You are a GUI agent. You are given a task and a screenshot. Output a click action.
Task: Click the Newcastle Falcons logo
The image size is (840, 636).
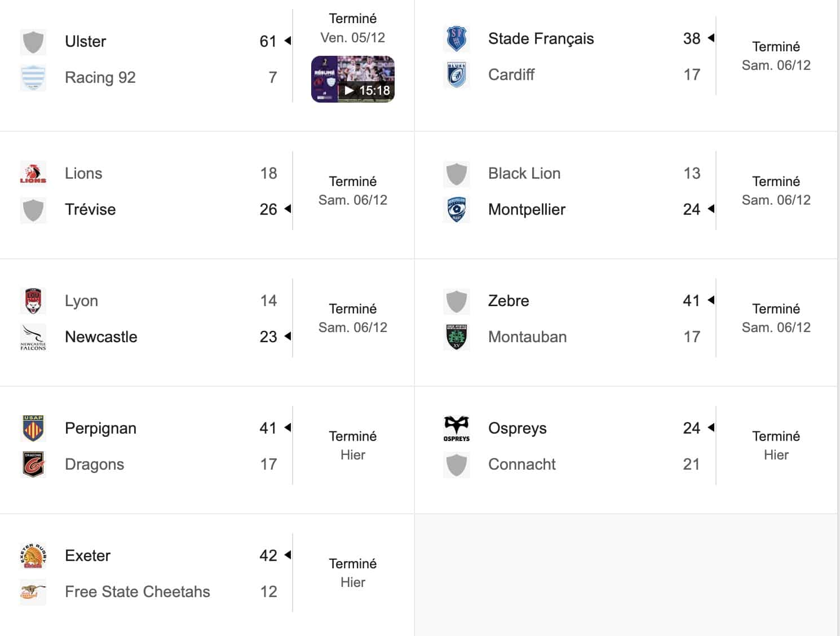[33, 337]
